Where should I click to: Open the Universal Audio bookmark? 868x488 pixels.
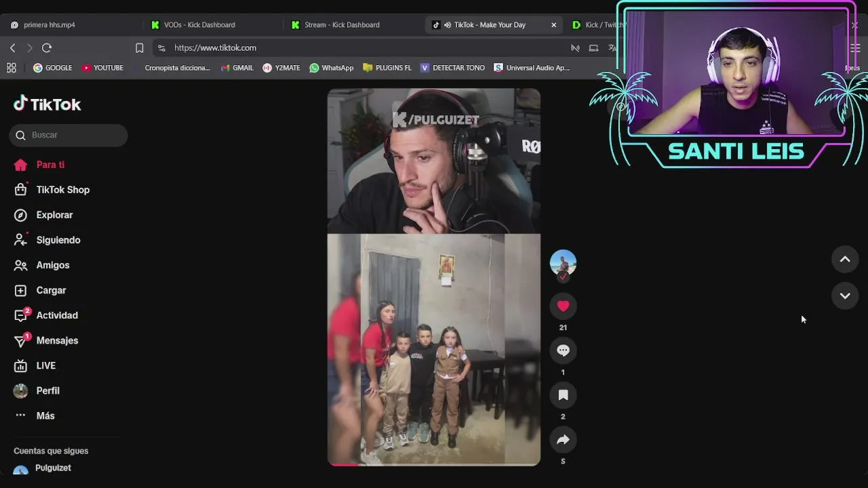[x=532, y=68]
